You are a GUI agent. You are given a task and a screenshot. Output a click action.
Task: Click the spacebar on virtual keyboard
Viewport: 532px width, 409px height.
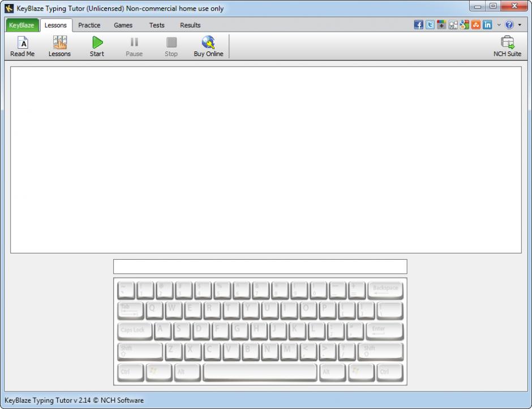(x=260, y=372)
